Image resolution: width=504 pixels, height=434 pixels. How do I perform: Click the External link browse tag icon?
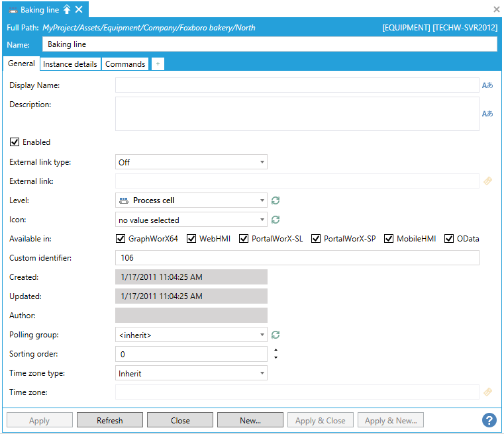[488, 181]
